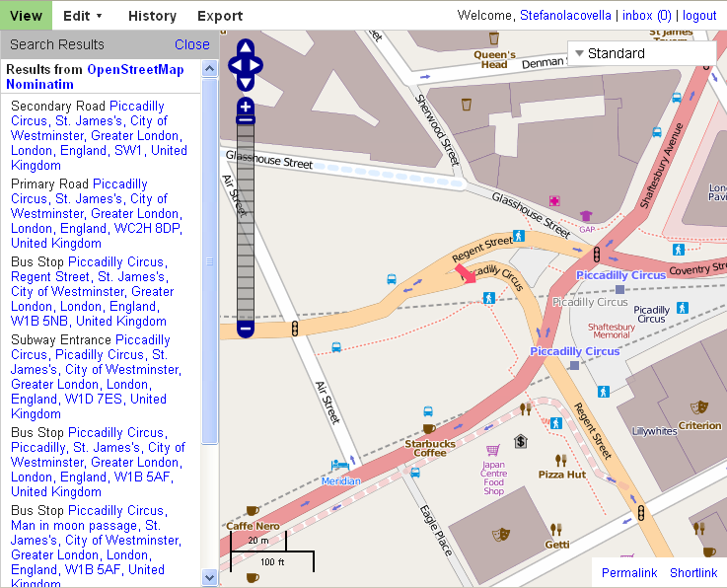Select the Subway Entrance Piccadilly Circus result

click(x=96, y=377)
